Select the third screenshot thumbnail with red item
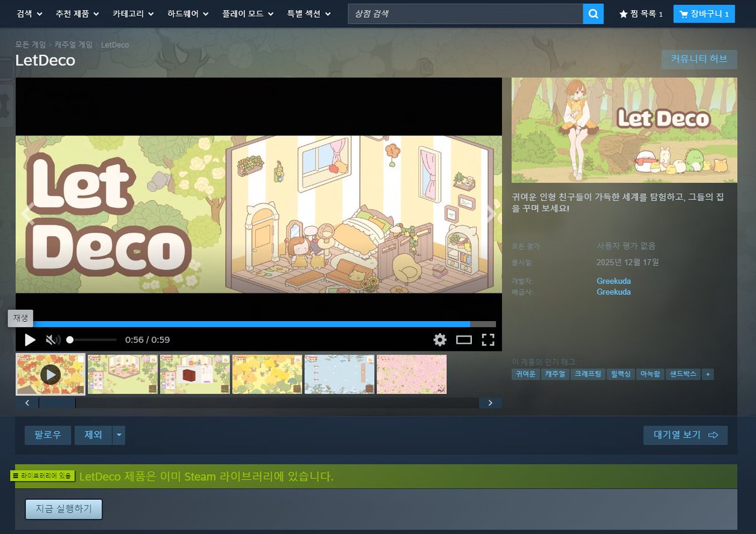The height and width of the screenshot is (534, 756). [x=195, y=374]
